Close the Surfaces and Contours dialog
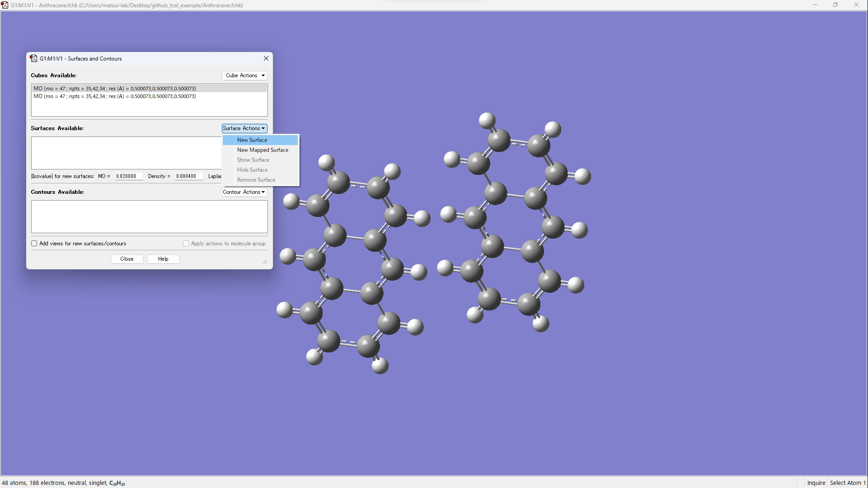The height and width of the screenshot is (488, 868). click(x=266, y=58)
